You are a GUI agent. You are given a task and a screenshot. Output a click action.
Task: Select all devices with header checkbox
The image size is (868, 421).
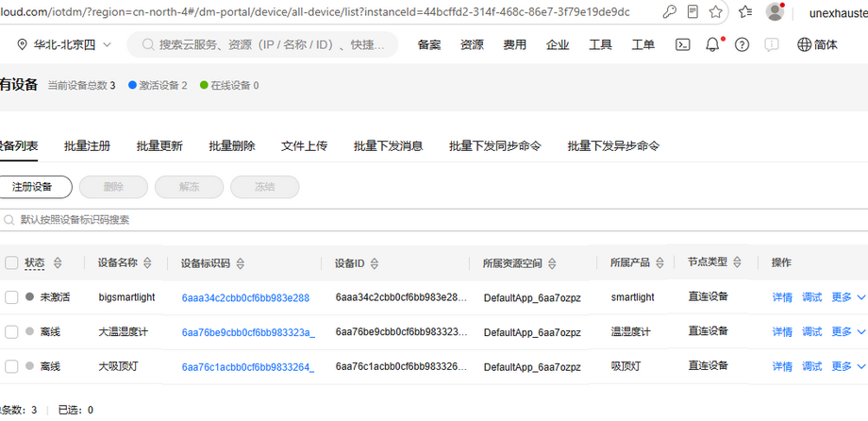click(11, 262)
